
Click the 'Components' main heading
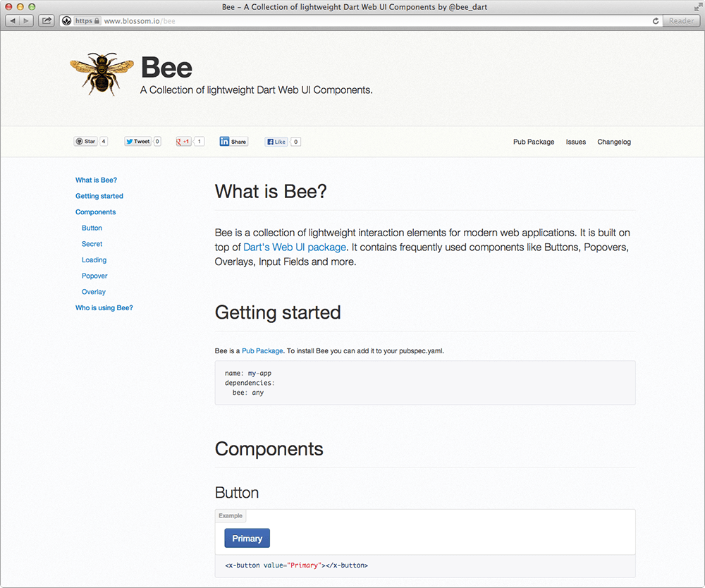[269, 448]
